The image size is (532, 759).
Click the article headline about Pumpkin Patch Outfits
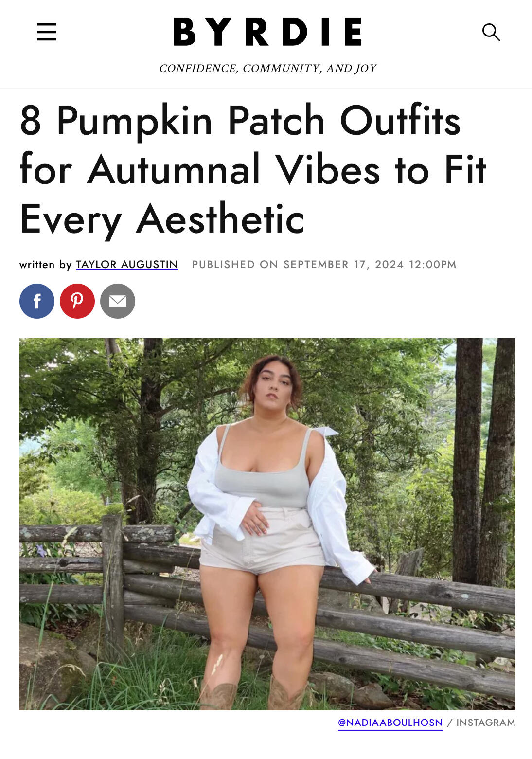(253, 170)
